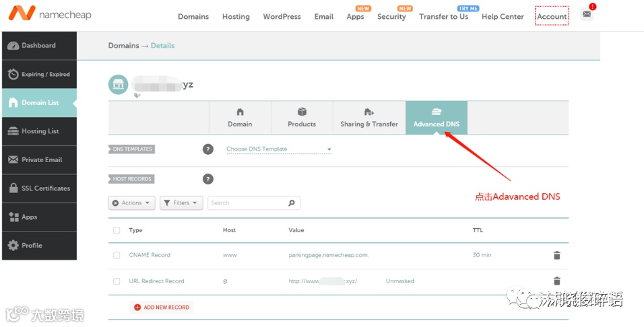Open the Domains top menu
Screen dimensions: 644x327
coord(193,17)
